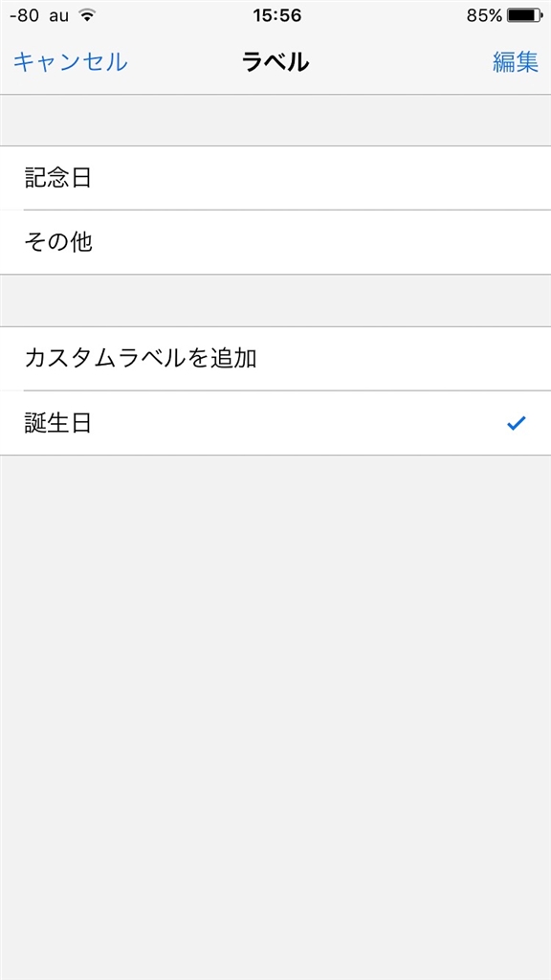This screenshot has height=980, width=551.
Task: Tap the 15:56 clock in status bar
Action: 276,15
